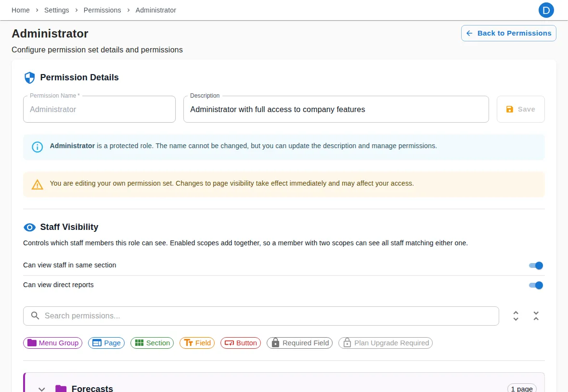Click the Staff Visibility heading
This screenshot has height=392, width=568.
tap(69, 227)
